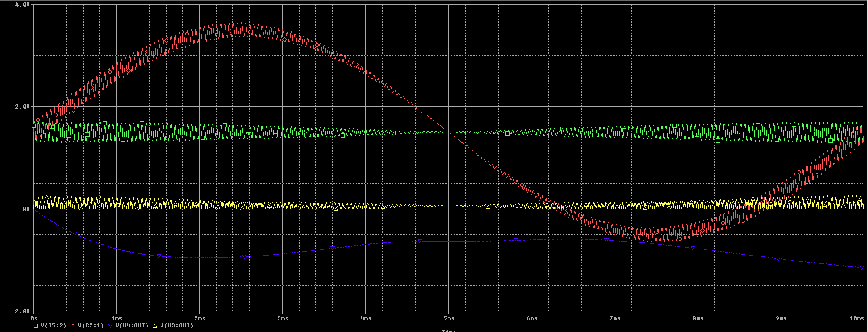The image size is (868, 332).
Task: Select the V(U3:OUT) trace name in legend
Action: click(177, 325)
